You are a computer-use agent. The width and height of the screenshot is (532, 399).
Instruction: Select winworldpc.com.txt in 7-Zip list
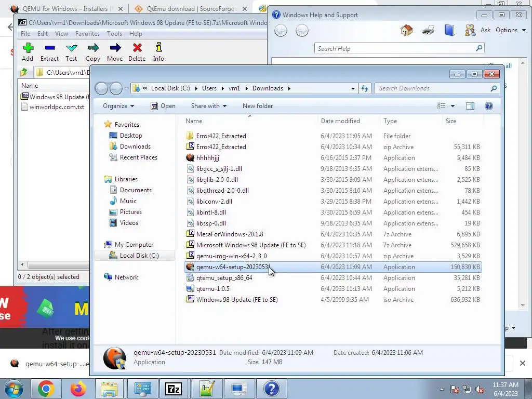click(57, 107)
